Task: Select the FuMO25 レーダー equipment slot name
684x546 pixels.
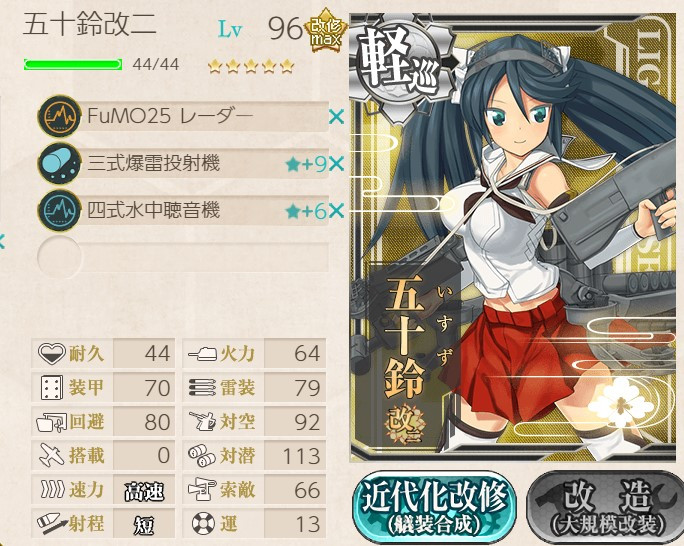Action: 170,116
